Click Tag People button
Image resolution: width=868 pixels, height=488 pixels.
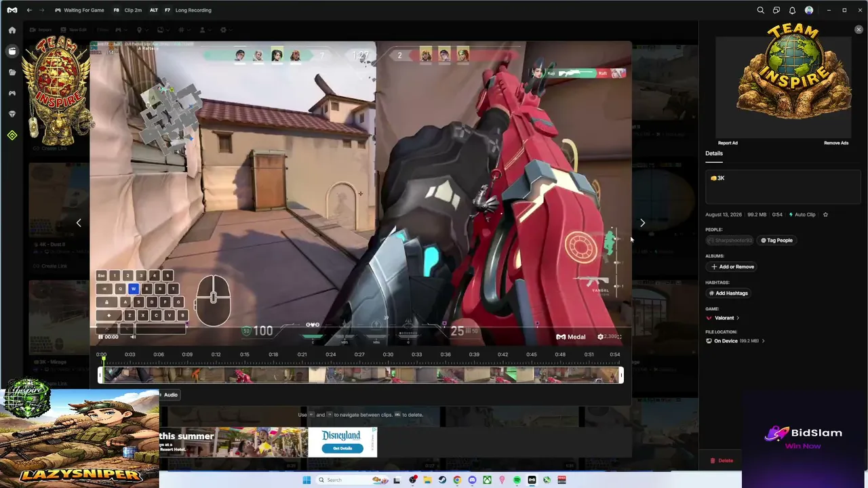[x=776, y=240]
